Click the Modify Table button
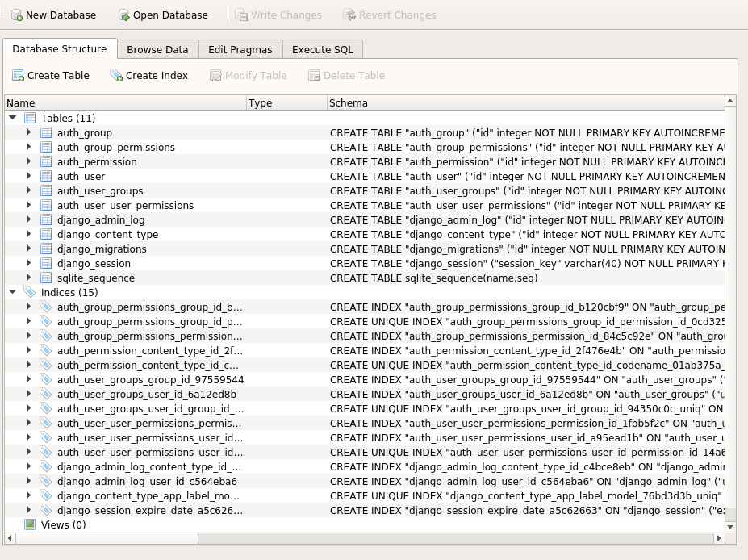This screenshot has height=560, width=748. tap(249, 75)
